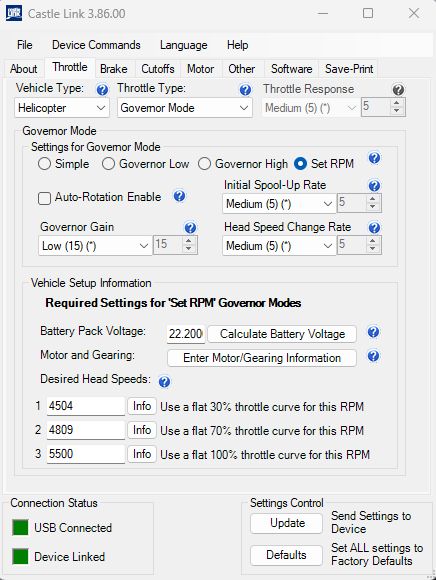This screenshot has width=436, height=580.
Task: Open the Device Commands menu
Action: (x=96, y=45)
